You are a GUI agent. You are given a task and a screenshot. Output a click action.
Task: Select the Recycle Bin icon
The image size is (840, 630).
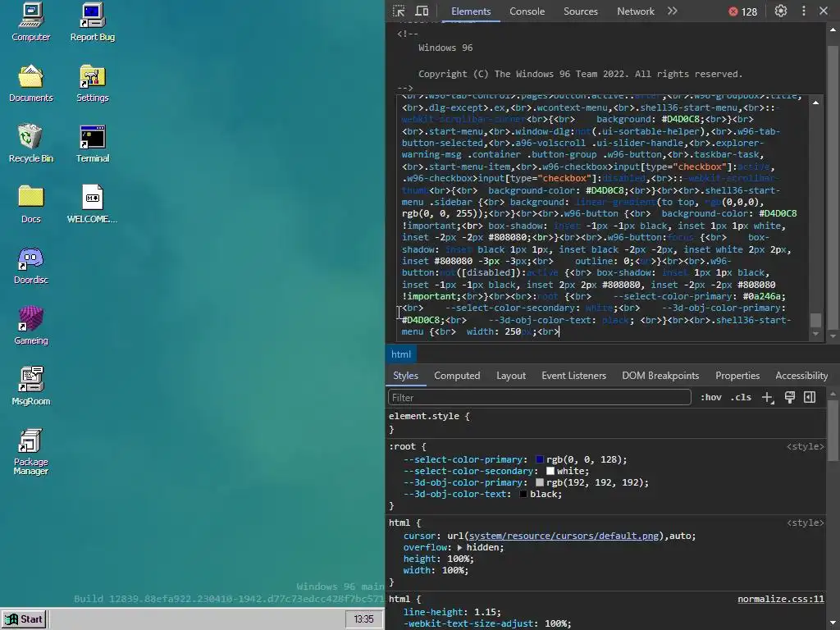[x=30, y=144]
